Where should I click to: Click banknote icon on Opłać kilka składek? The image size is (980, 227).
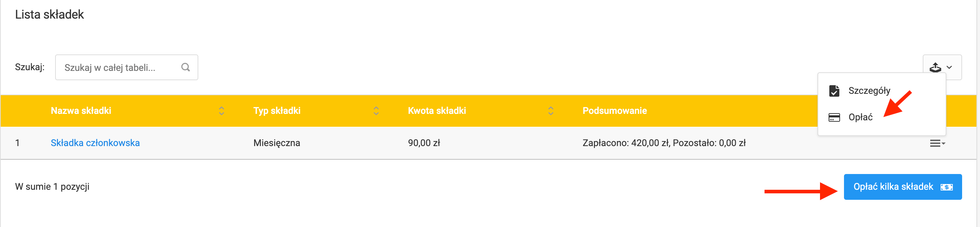946,187
